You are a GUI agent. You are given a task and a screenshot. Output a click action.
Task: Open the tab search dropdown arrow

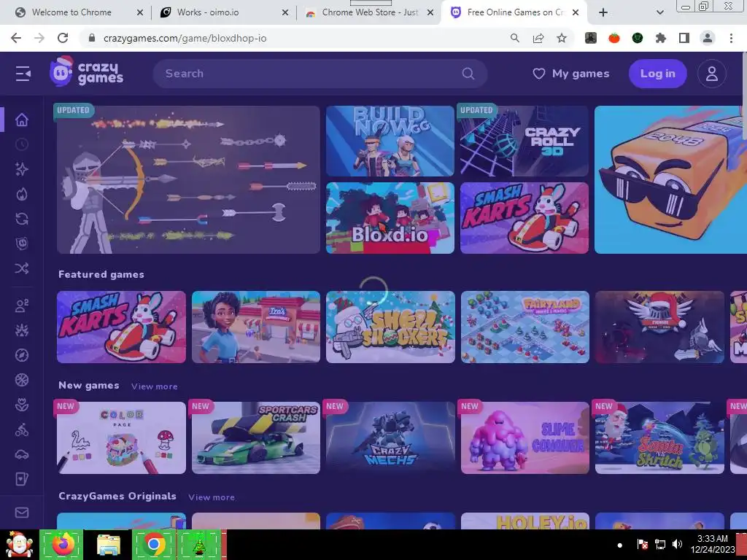click(x=659, y=12)
